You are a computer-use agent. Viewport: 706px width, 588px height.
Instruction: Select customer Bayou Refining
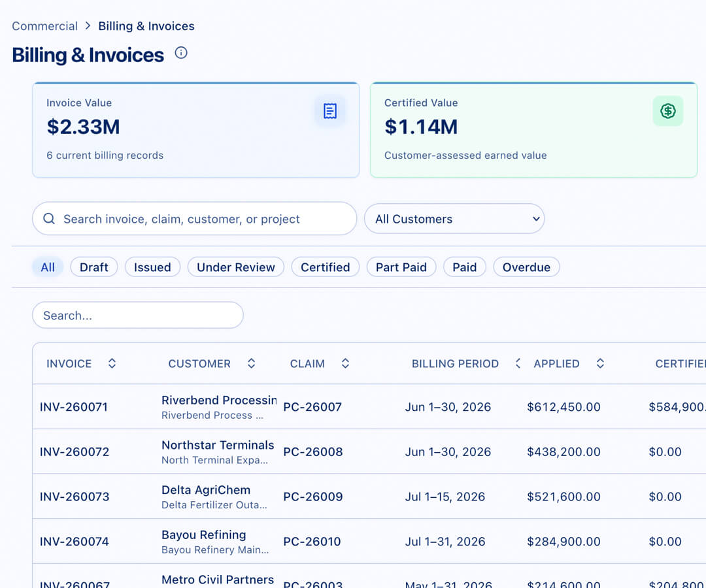pyautogui.click(x=203, y=535)
